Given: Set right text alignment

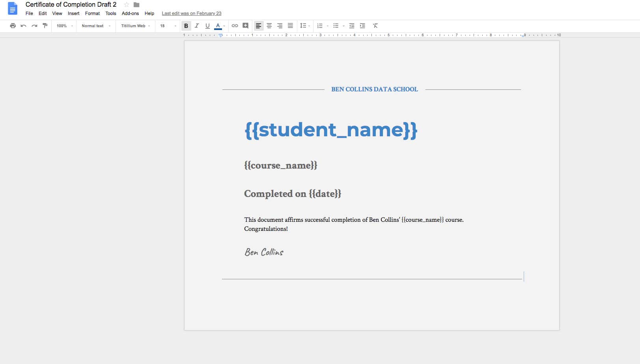Looking at the screenshot, I should pyautogui.click(x=280, y=26).
